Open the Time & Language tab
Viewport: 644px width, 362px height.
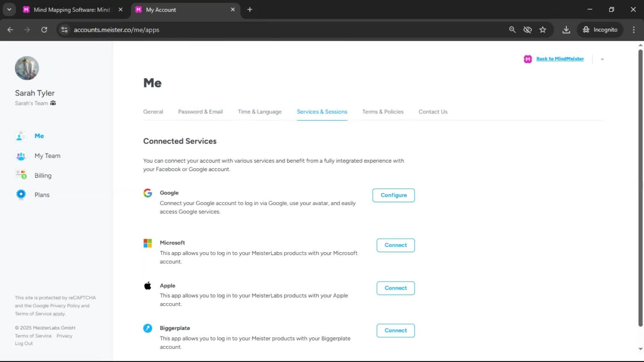click(x=260, y=112)
